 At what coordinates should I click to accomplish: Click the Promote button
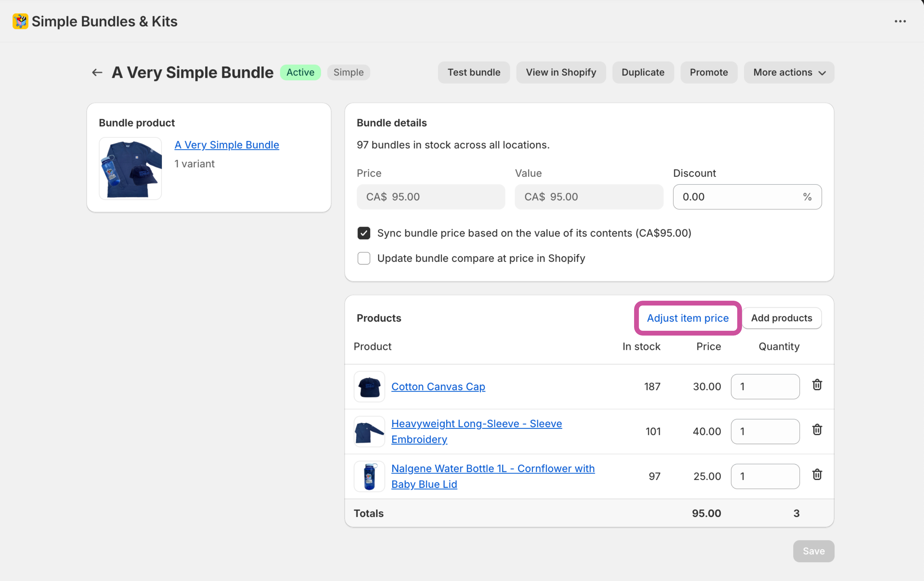coord(709,72)
